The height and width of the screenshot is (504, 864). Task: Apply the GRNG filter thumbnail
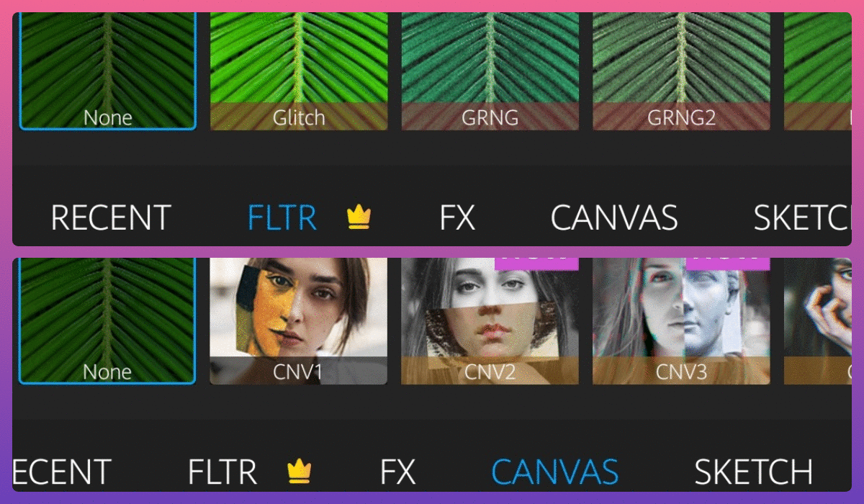[x=490, y=71]
